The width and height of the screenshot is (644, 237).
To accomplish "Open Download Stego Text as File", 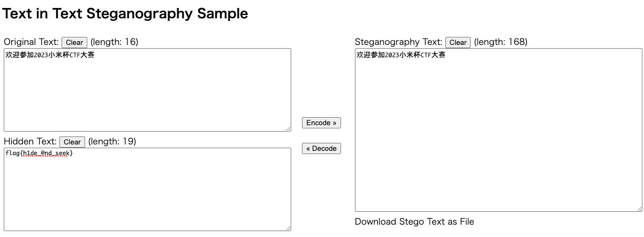I will 414,221.
